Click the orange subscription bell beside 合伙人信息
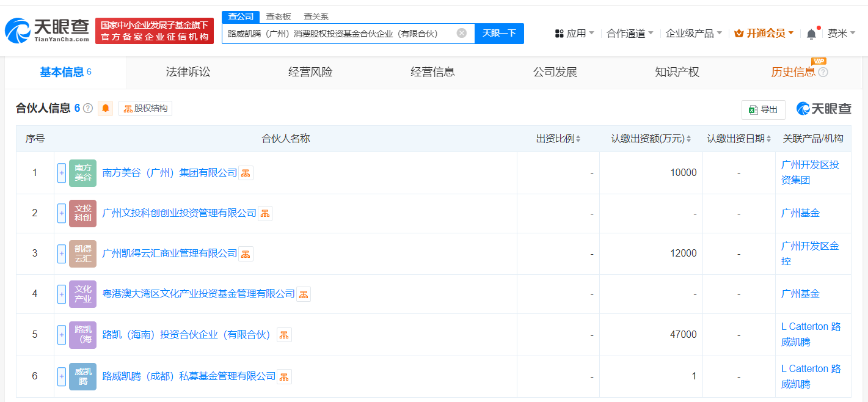This screenshot has width=868, height=402. pos(105,109)
